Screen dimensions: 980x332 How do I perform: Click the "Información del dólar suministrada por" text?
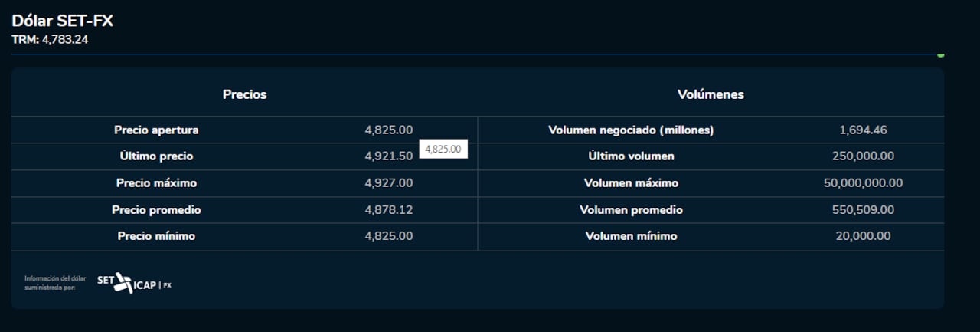point(55,283)
